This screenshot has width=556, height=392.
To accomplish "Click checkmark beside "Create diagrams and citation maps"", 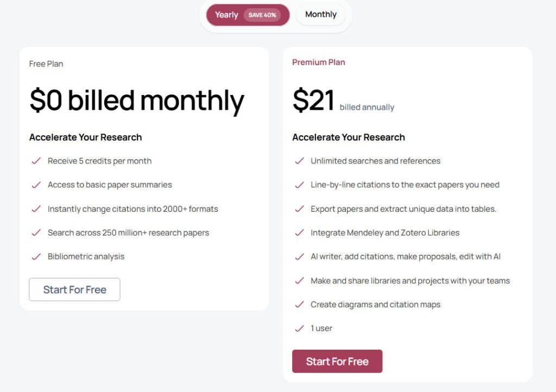I will point(300,305).
